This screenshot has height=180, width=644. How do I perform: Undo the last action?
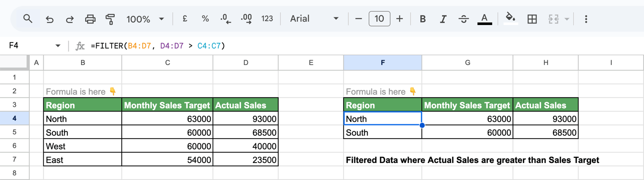pyautogui.click(x=50, y=19)
